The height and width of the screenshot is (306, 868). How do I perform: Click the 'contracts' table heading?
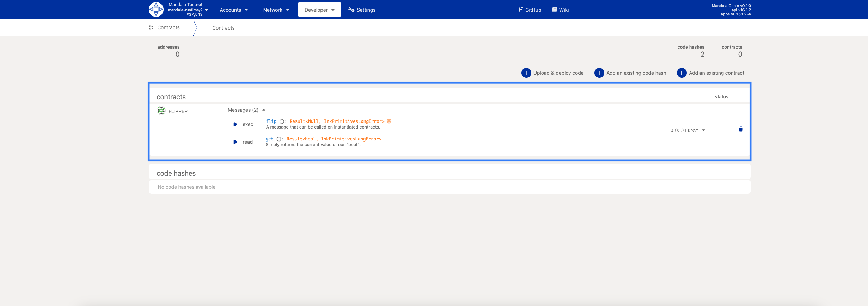pyautogui.click(x=171, y=97)
